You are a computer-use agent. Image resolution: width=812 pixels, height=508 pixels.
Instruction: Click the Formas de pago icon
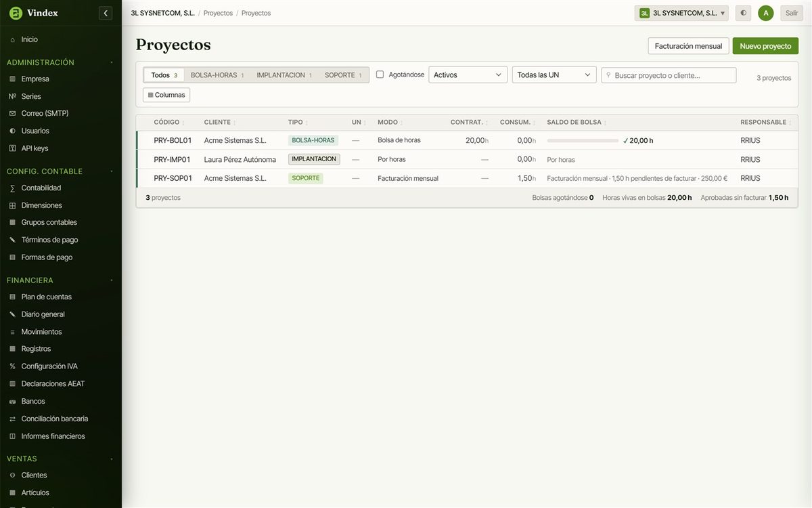[12, 257]
